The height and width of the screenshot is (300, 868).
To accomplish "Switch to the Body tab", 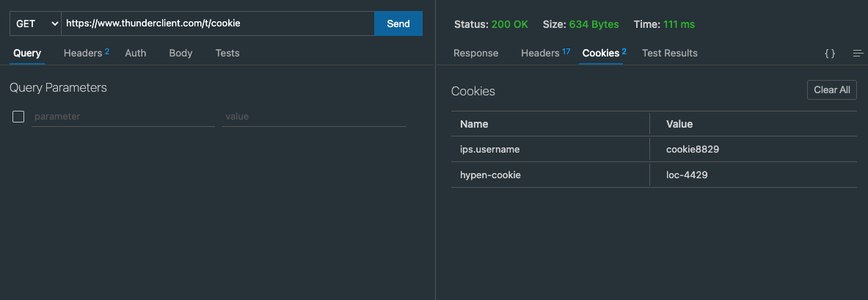I will click(180, 53).
